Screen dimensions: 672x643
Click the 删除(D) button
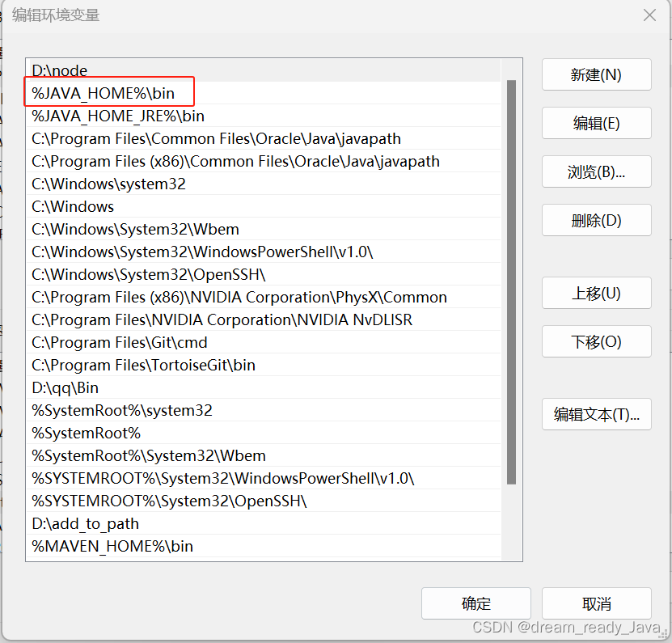pyautogui.click(x=596, y=220)
